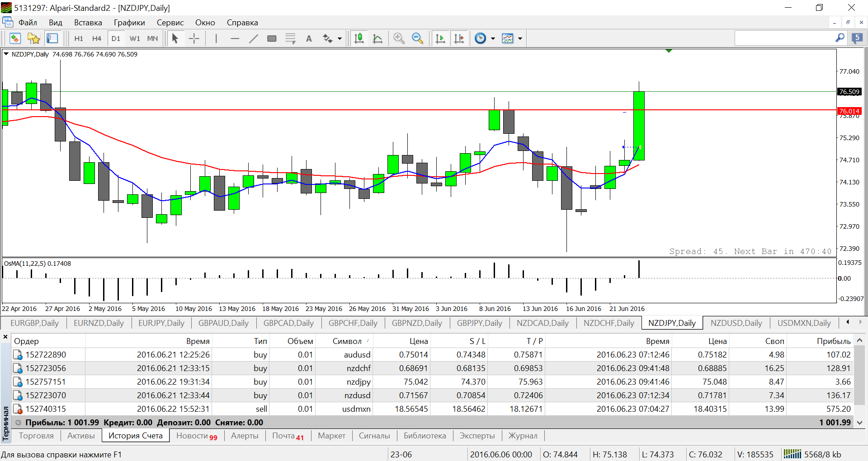The width and height of the screenshot is (868, 461).
Task: Click connection status 5568/8 kb indicator
Action: pos(812,454)
